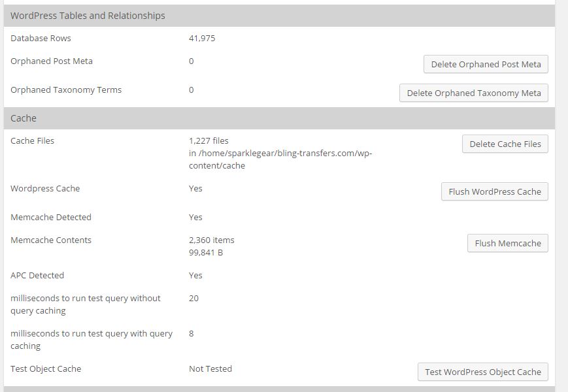Click the 41,975 database rows value

pos(202,39)
